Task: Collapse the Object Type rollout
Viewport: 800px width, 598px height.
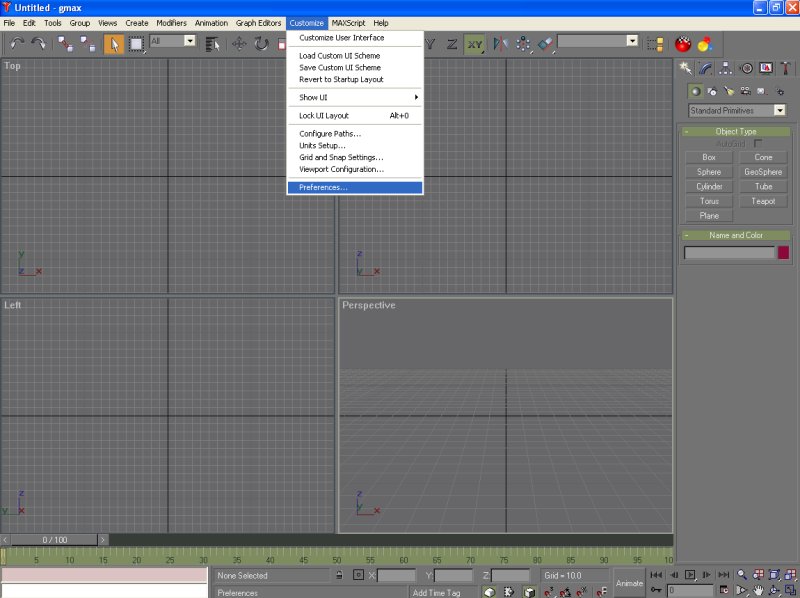Action: 736,131
